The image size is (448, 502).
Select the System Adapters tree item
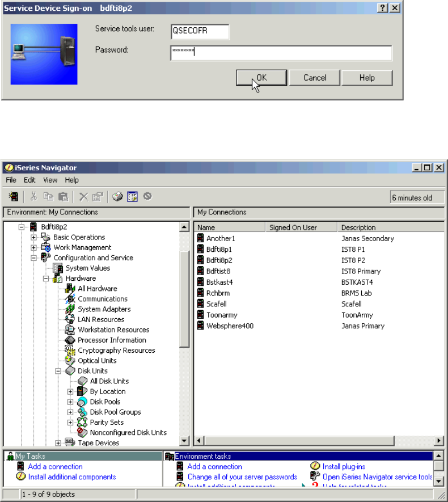[x=104, y=309]
